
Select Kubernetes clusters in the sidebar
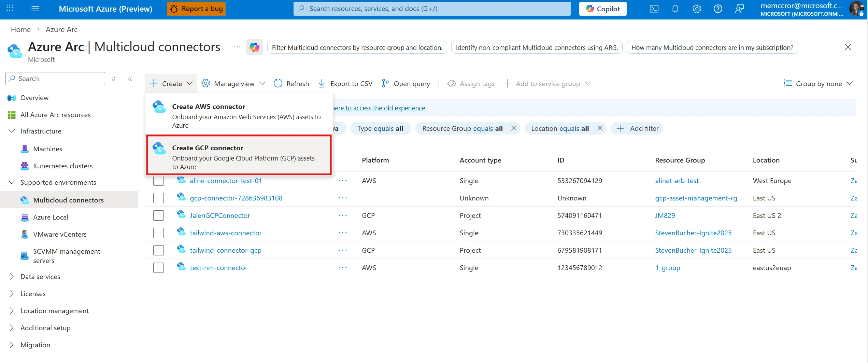pyautogui.click(x=63, y=166)
